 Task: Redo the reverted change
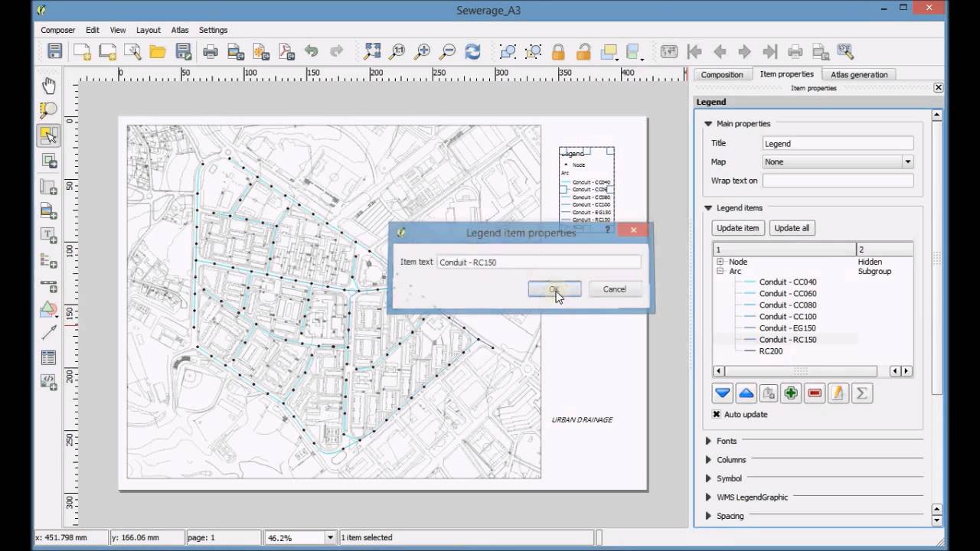coord(337,51)
